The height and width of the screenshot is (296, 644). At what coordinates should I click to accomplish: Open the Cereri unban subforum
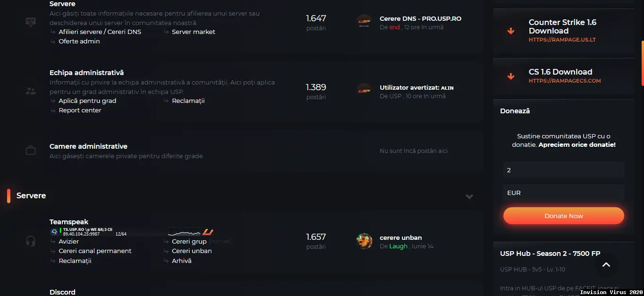192,251
